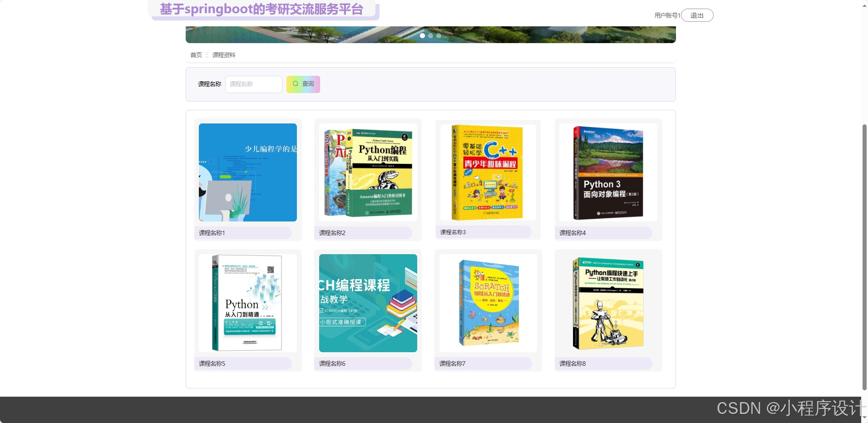Open the Python从入门到精通 book cover
This screenshot has width=868, height=423.
[x=248, y=303]
